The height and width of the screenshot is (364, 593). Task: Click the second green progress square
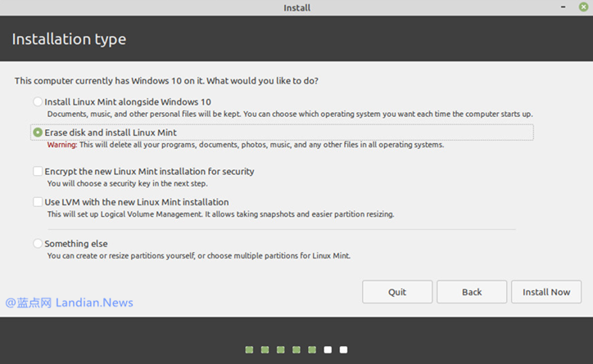pos(265,350)
